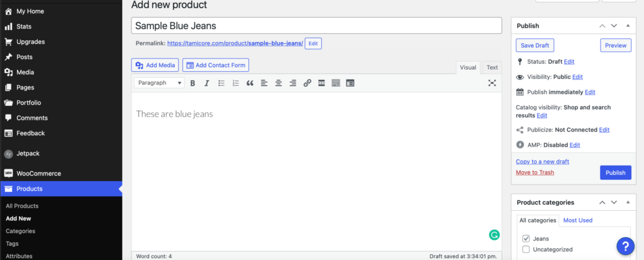Viewport: 644px width, 260px height.
Task: Collapse the Publish panel
Action: tap(628, 26)
